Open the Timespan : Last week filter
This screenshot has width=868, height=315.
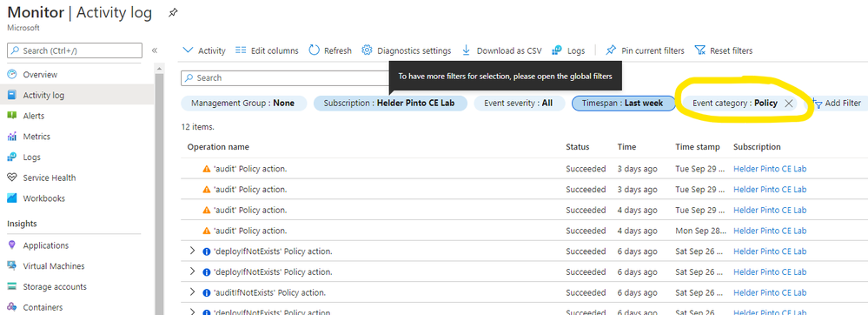[x=623, y=104]
